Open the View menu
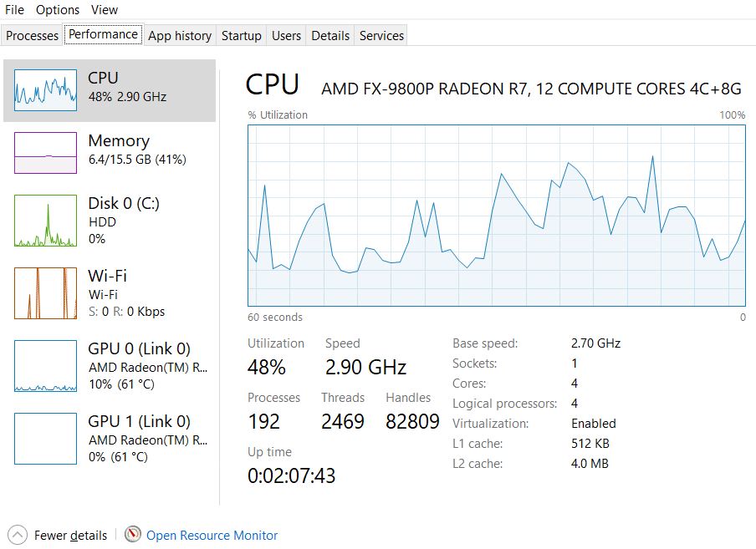 pyautogui.click(x=105, y=10)
